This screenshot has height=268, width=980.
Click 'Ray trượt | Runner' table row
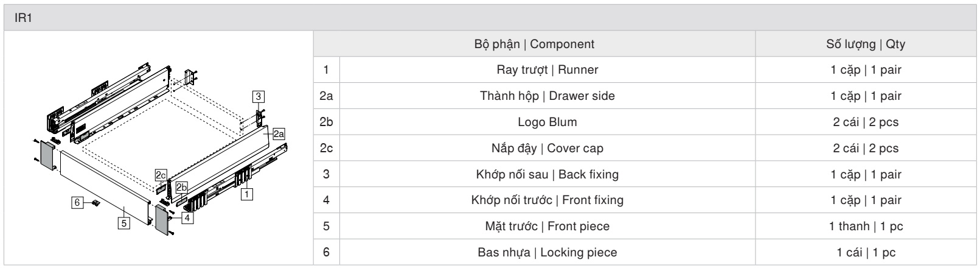645,70
